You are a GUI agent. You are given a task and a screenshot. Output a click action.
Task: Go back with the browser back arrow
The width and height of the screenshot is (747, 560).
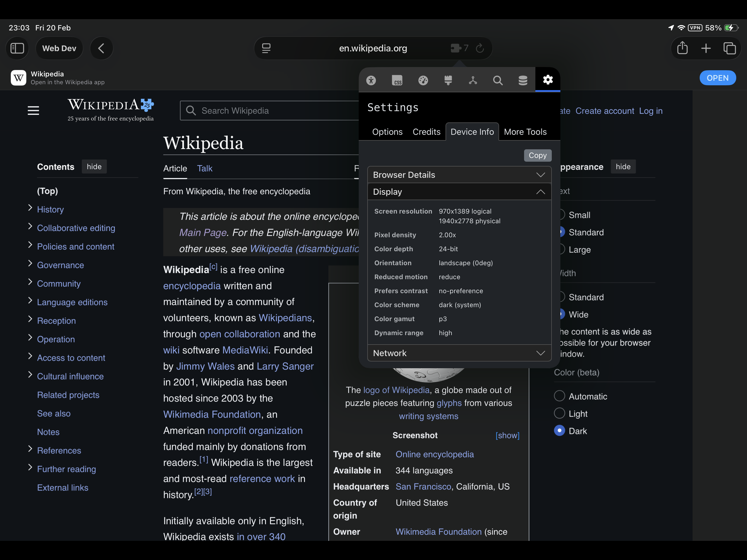coord(101,48)
